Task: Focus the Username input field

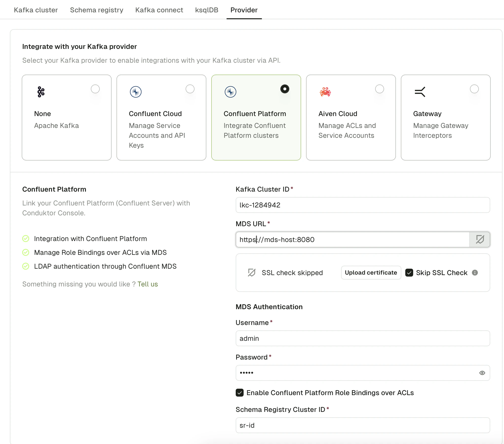Action: pyautogui.click(x=363, y=338)
